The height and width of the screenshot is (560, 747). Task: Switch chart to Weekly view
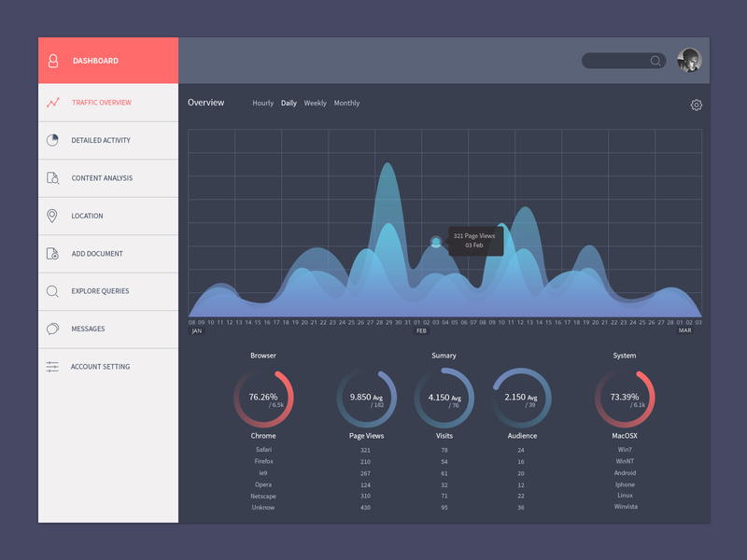[x=316, y=103]
